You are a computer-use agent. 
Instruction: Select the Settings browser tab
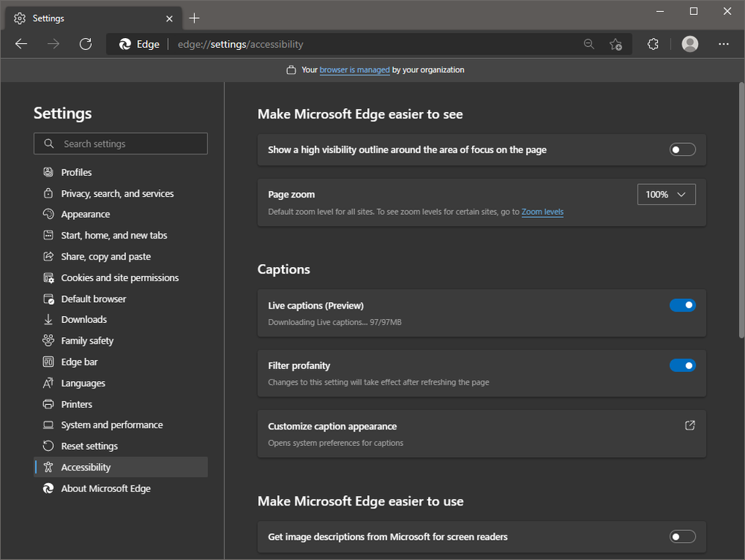tap(93, 19)
